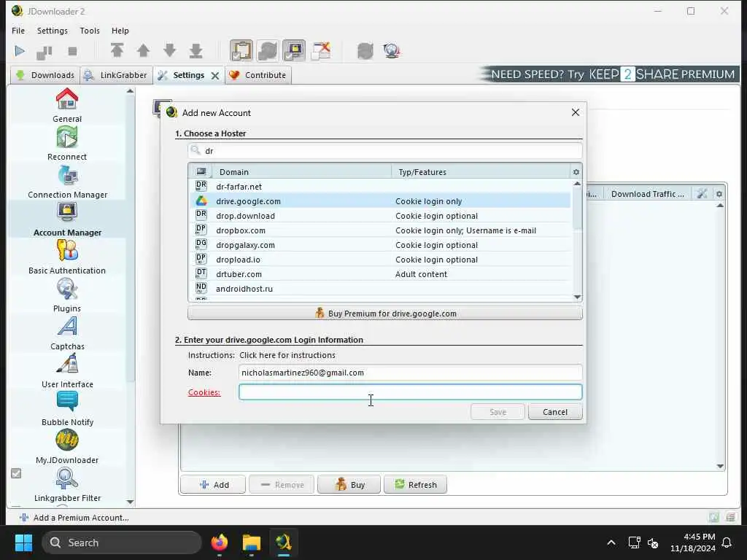Open the Help menu
Viewport: 747px width, 560px height.
[120, 31]
